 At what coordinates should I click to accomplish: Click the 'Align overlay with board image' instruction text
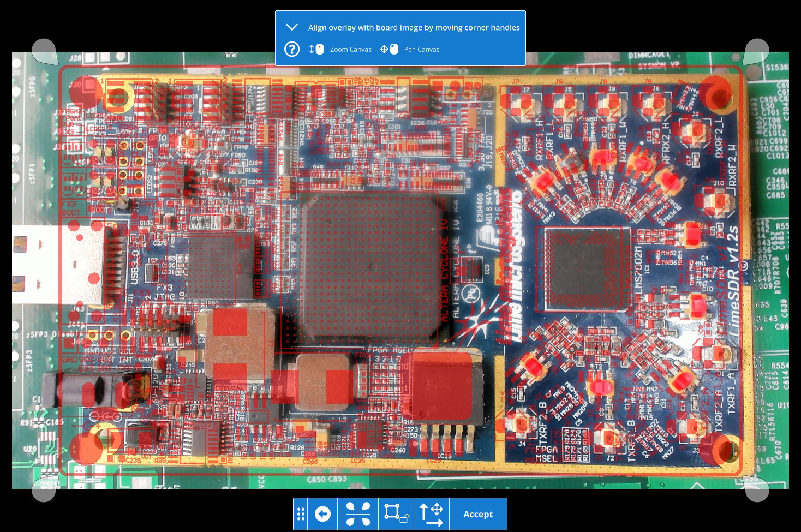pos(414,27)
